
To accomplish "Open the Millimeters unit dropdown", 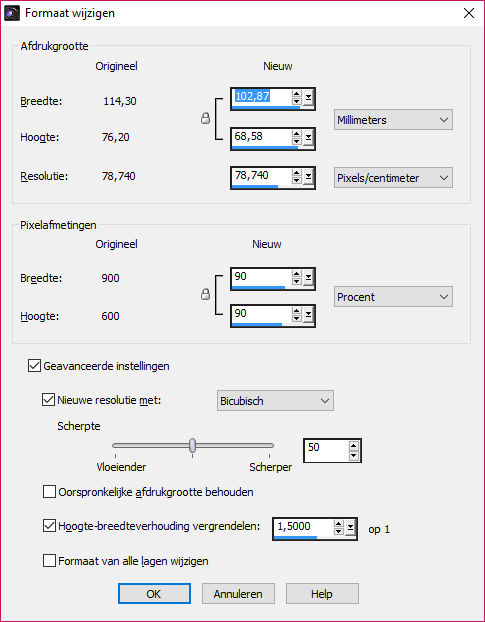I will pos(393,120).
